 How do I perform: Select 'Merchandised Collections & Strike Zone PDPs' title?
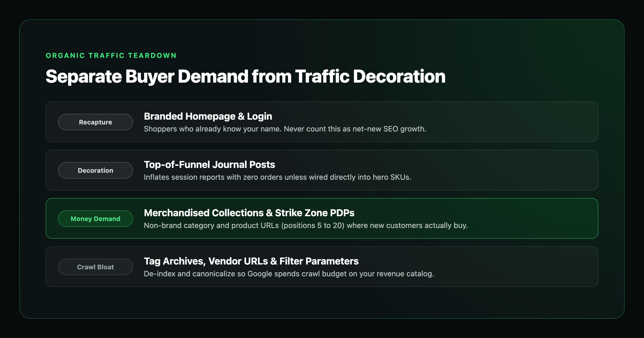point(249,213)
